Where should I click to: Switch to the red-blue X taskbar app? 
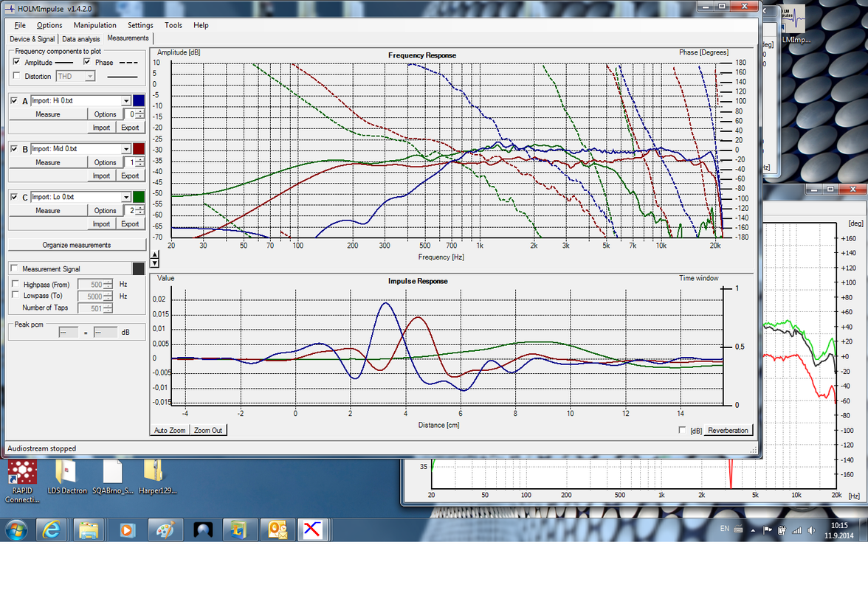click(x=313, y=530)
